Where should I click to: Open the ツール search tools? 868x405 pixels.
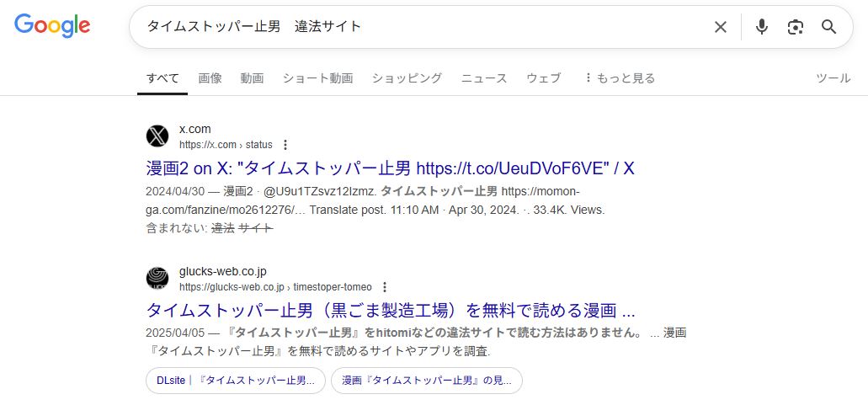tap(833, 78)
